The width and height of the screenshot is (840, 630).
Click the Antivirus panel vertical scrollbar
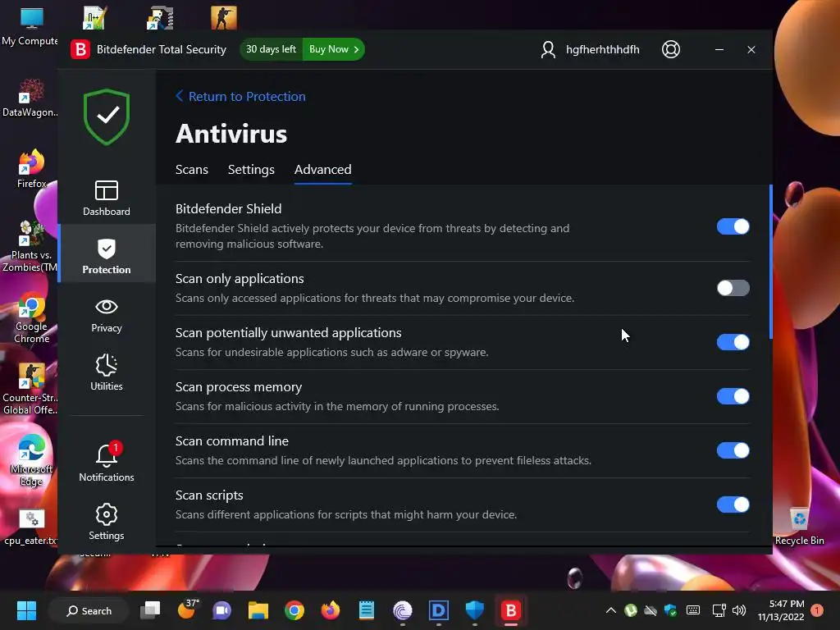[770, 262]
